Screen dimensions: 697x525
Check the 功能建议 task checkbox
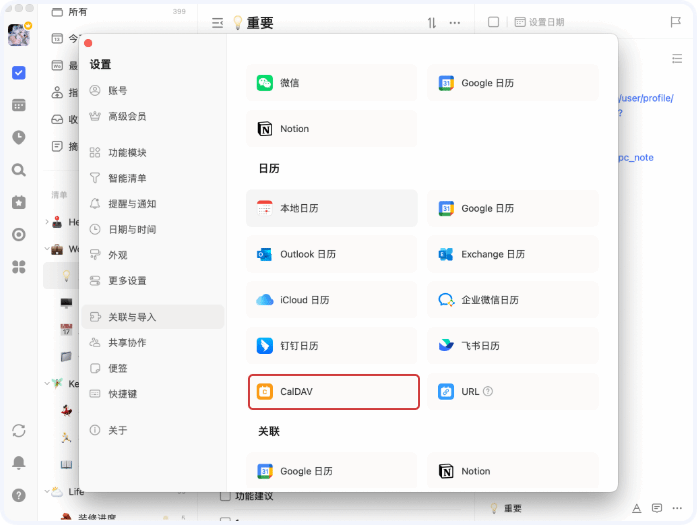point(225,496)
